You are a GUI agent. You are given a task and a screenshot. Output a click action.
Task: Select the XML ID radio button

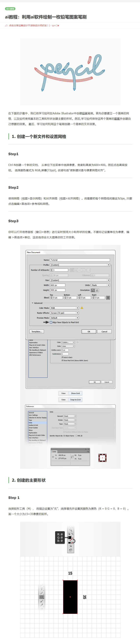click(x=76, y=436)
